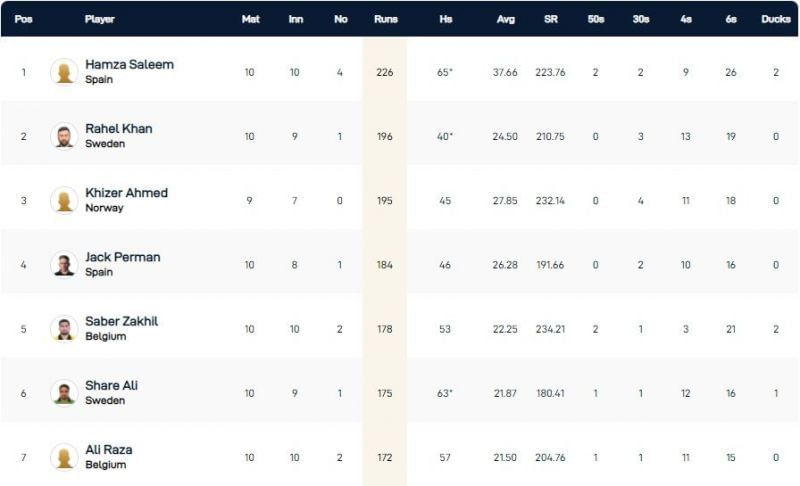
Task: Open Khizer Ahmed's player name link
Action: [126, 193]
